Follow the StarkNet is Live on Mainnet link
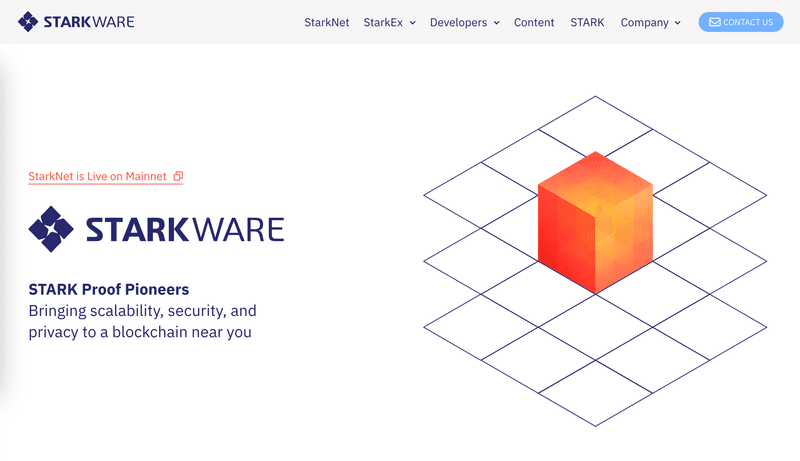This screenshot has height=461, width=800. click(106, 176)
